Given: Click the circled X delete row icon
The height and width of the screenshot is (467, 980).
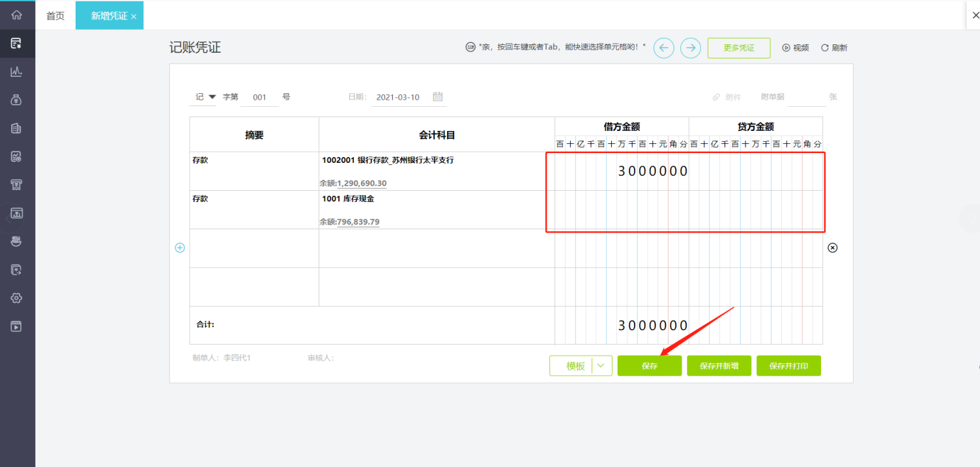Looking at the screenshot, I should (x=832, y=248).
